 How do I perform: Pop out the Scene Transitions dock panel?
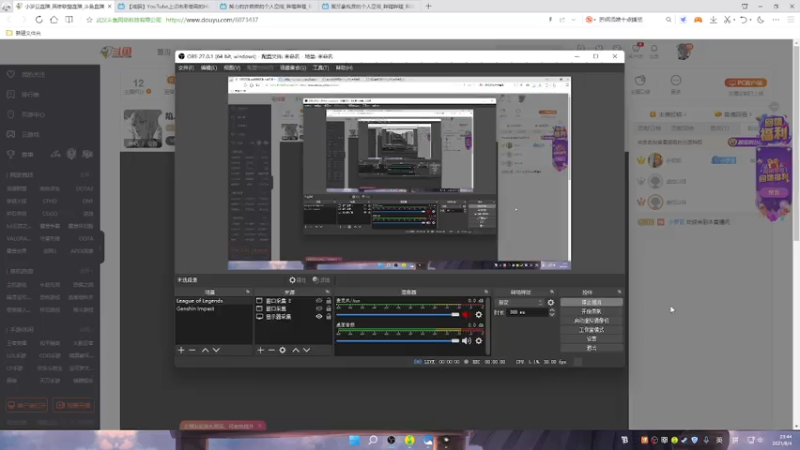click(x=552, y=292)
